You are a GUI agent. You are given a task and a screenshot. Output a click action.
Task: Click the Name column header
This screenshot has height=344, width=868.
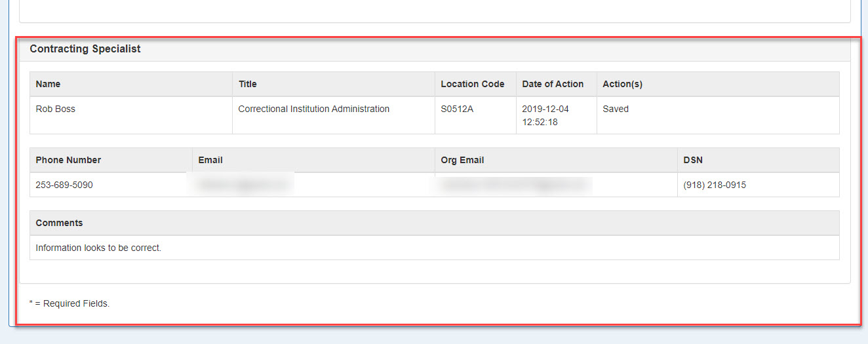(48, 84)
